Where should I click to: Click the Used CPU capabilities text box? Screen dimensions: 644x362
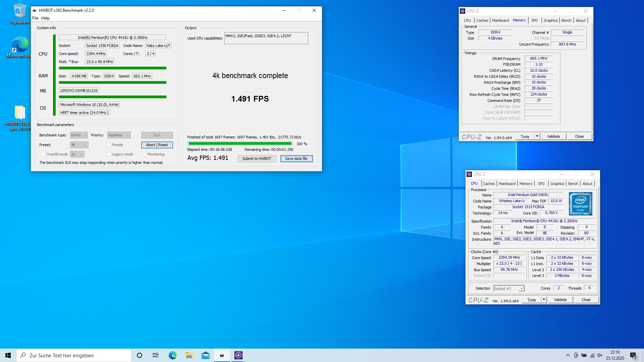click(x=266, y=38)
